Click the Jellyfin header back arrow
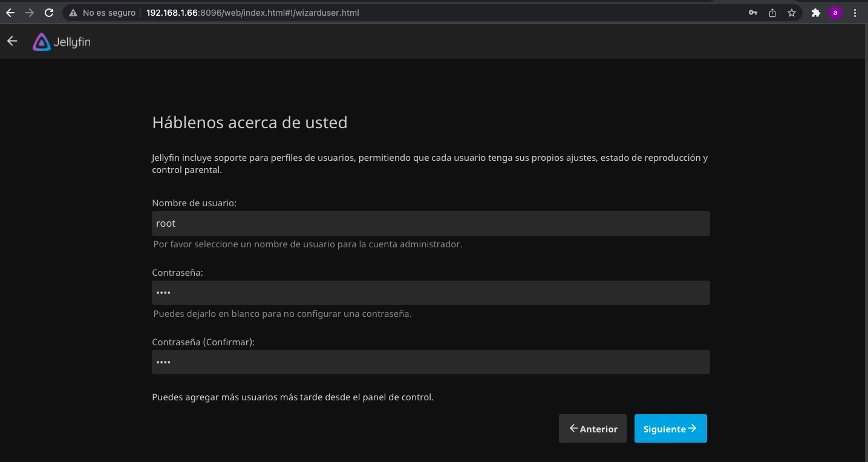This screenshot has width=868, height=462. (12, 41)
